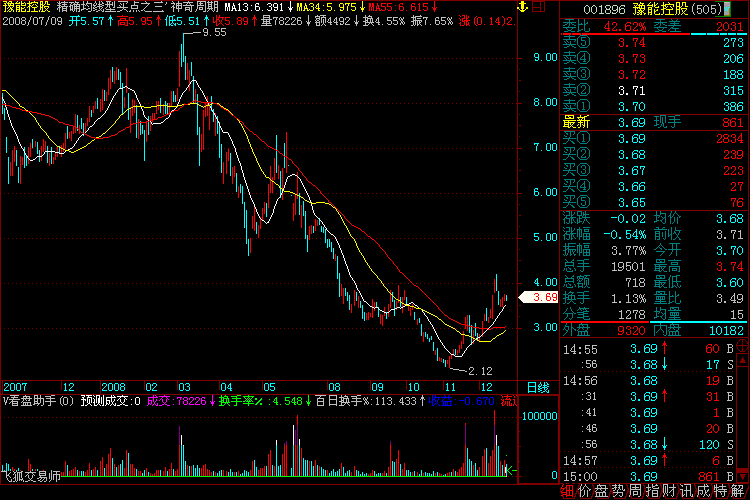750x500 pixels.
Task: Click the 100000 volume axis label
Action: [540, 416]
